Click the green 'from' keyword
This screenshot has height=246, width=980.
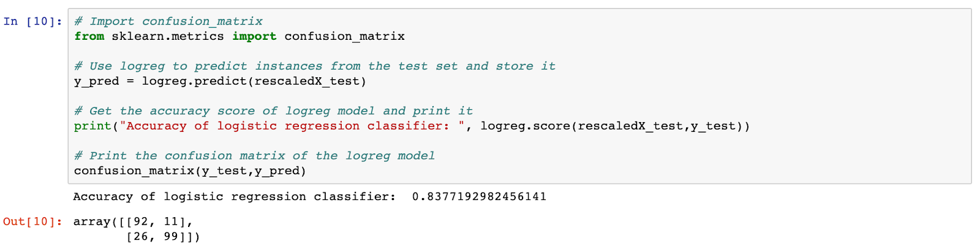pyautogui.click(x=89, y=36)
